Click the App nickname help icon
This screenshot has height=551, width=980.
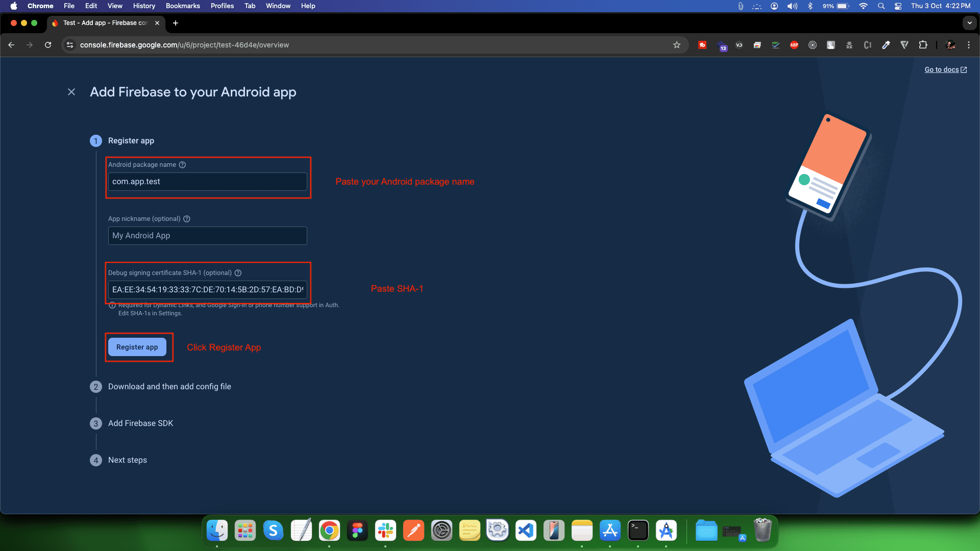186,219
